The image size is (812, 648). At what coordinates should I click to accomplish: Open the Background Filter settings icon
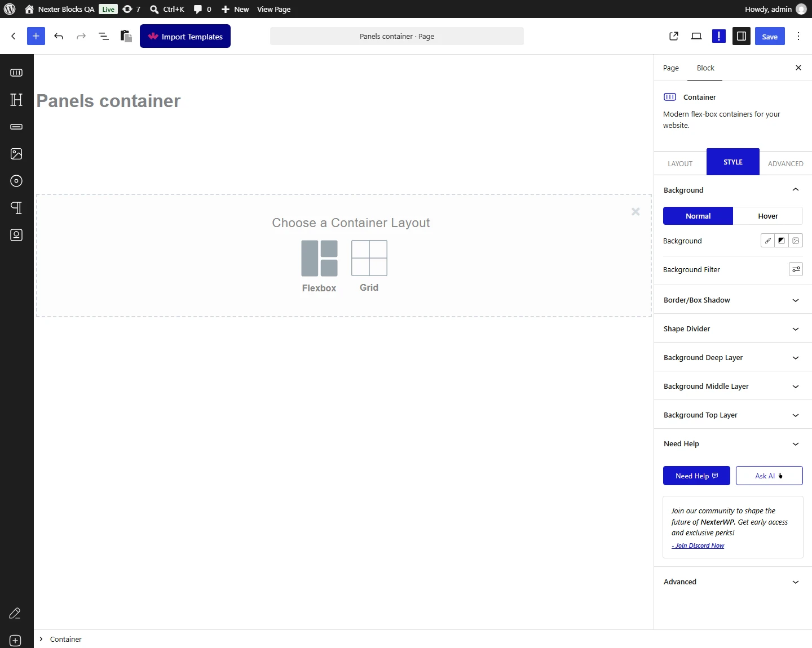pyautogui.click(x=796, y=269)
